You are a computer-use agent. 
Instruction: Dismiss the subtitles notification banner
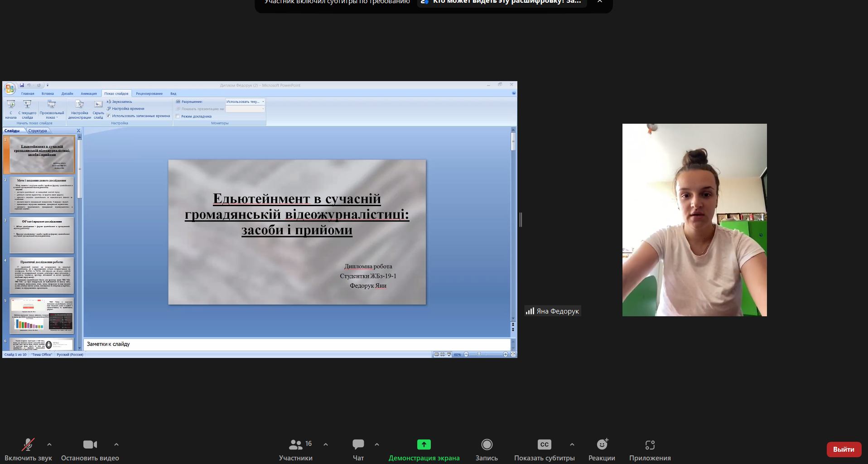point(600,2)
